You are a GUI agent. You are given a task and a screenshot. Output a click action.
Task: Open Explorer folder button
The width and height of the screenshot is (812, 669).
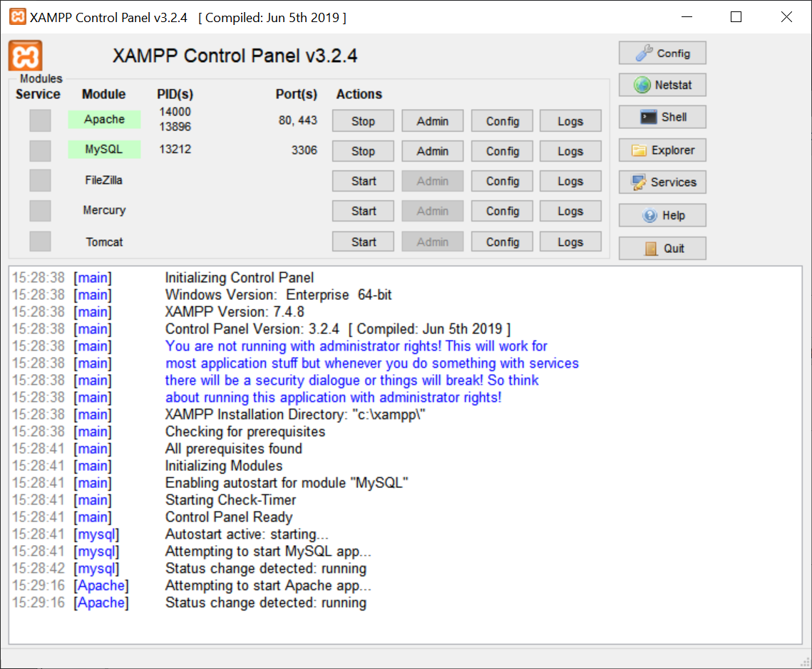click(662, 150)
